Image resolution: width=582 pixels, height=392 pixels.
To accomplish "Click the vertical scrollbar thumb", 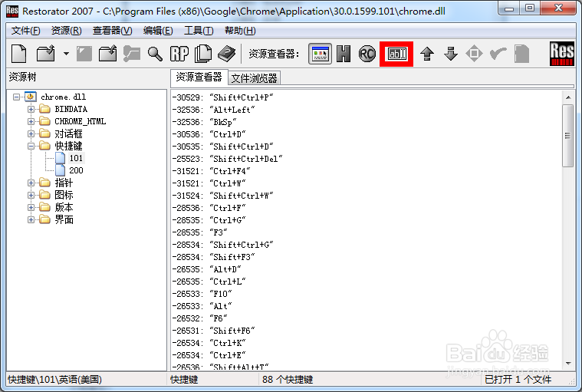I will tap(568, 136).
